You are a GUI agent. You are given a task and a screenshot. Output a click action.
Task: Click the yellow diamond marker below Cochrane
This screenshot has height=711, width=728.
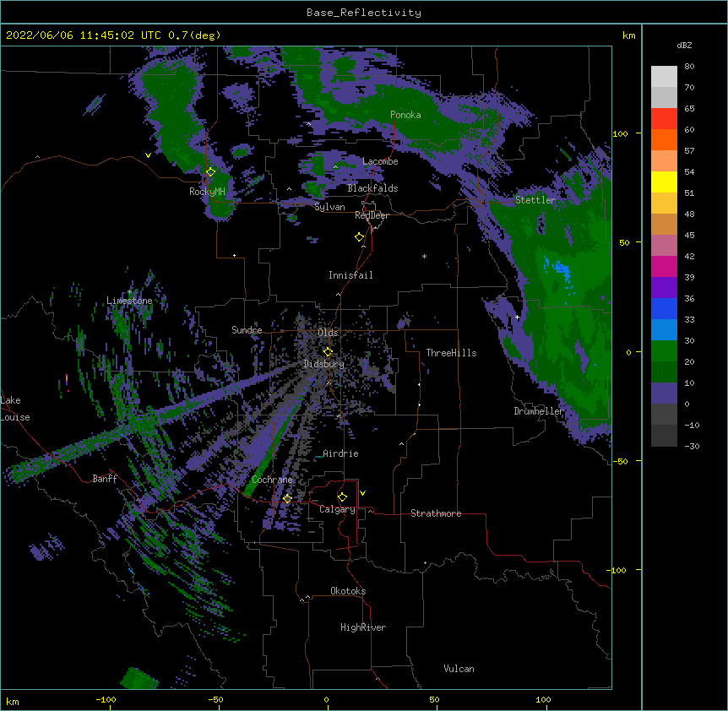pyautogui.click(x=287, y=499)
